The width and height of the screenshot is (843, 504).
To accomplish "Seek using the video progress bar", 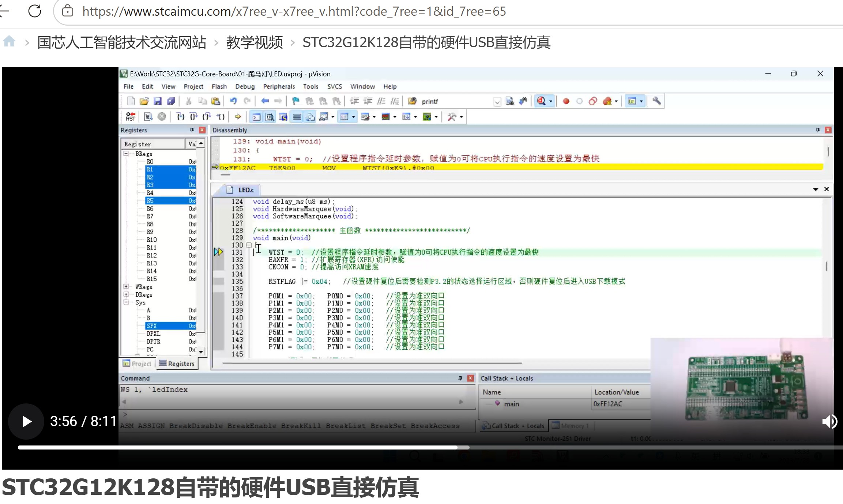I will [430, 447].
